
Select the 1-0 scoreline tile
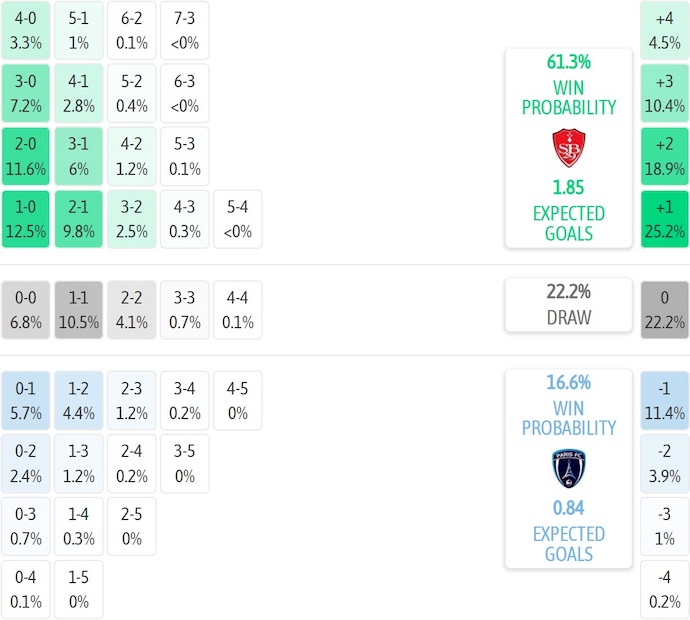25,220
